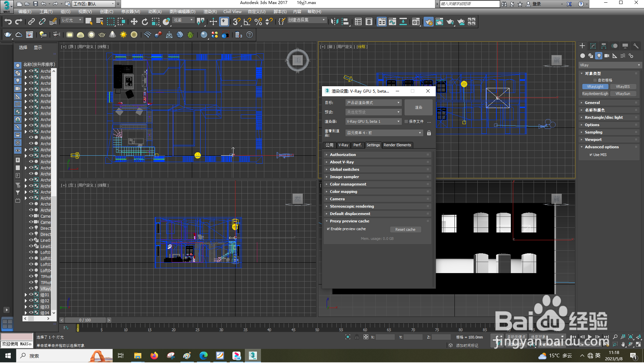Click the Reset cache button
Image resolution: width=644 pixels, height=363 pixels.
[405, 230]
